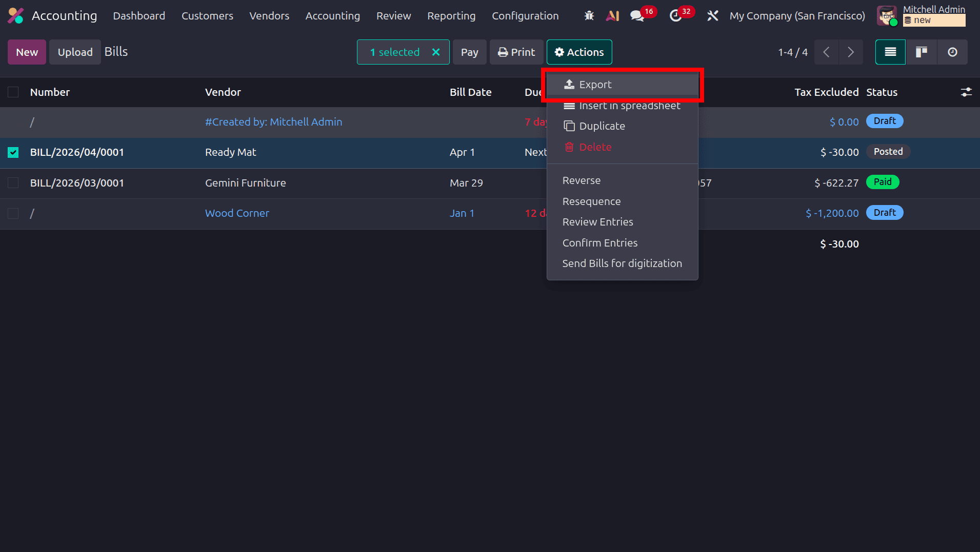
Task: Click the pager 1-4 / 4
Action: click(x=792, y=52)
